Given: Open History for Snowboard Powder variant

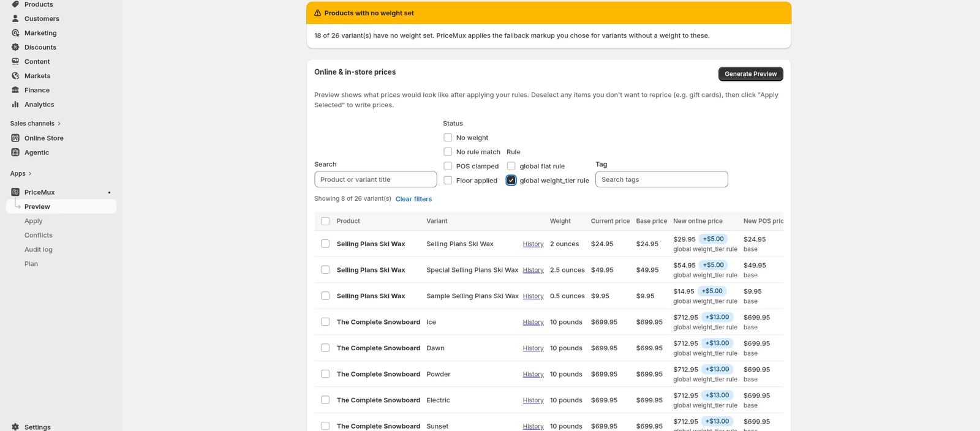Looking at the screenshot, I should (533, 374).
